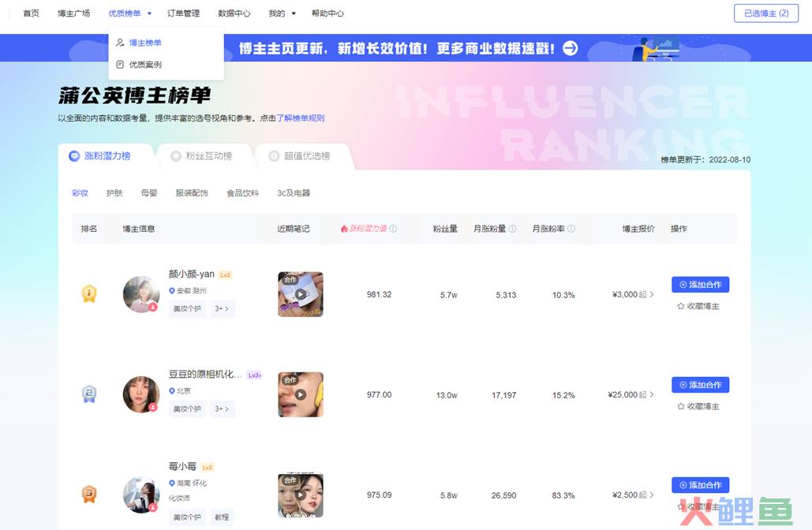Viewport: 812px width, 530px height.
Task: Play 颜小颜-yan's recent note video
Action: pyautogui.click(x=301, y=294)
